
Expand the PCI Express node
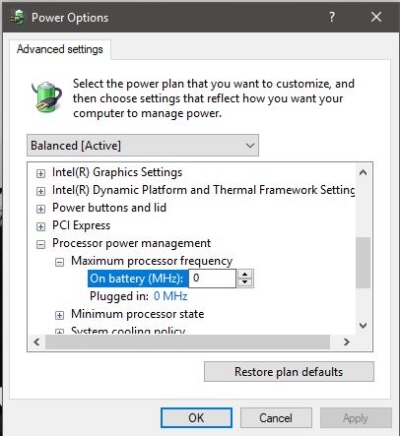[x=41, y=227]
